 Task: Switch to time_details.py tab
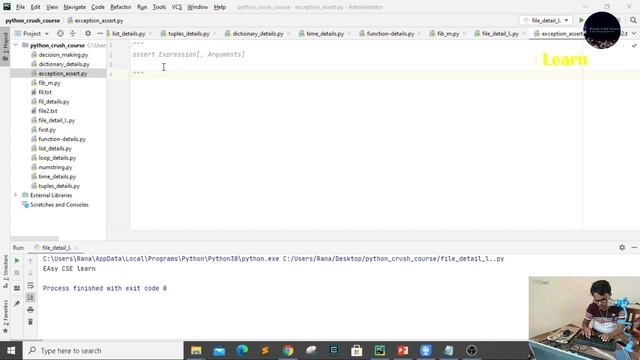point(325,33)
